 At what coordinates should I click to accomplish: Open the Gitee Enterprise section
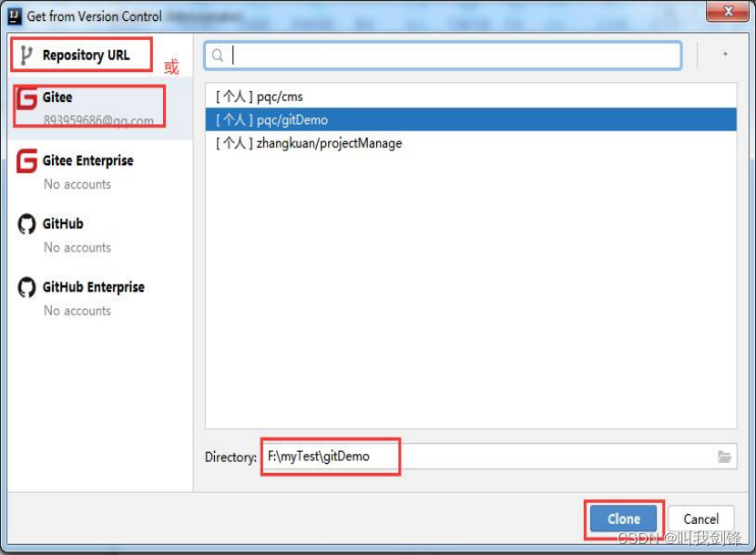tap(100, 172)
